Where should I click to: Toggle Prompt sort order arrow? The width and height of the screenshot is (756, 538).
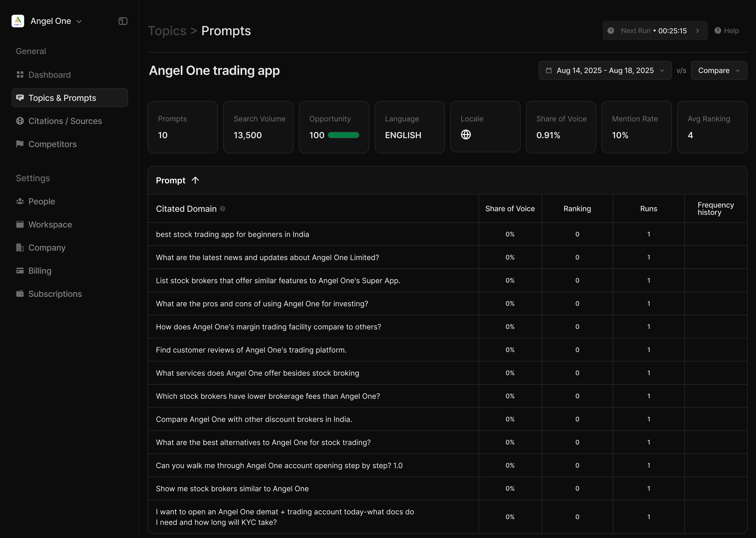[x=195, y=180]
